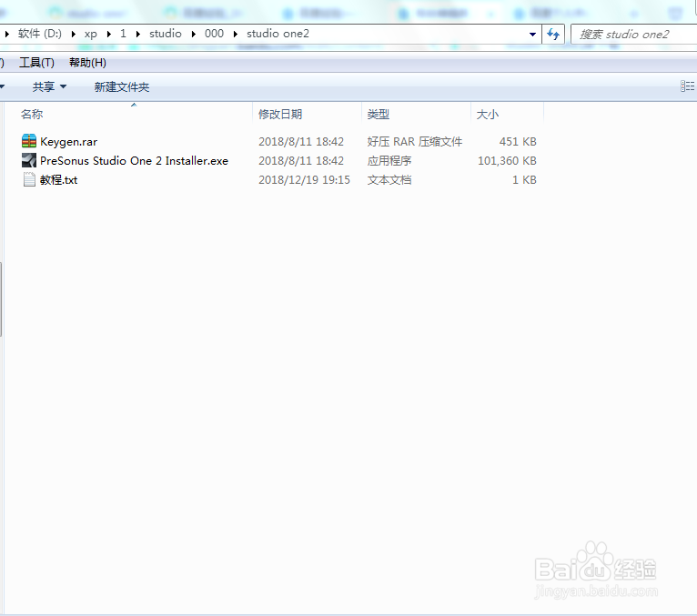This screenshot has width=697, height=616.
Task: Sort files by 名称 column header
Action: (x=32, y=115)
